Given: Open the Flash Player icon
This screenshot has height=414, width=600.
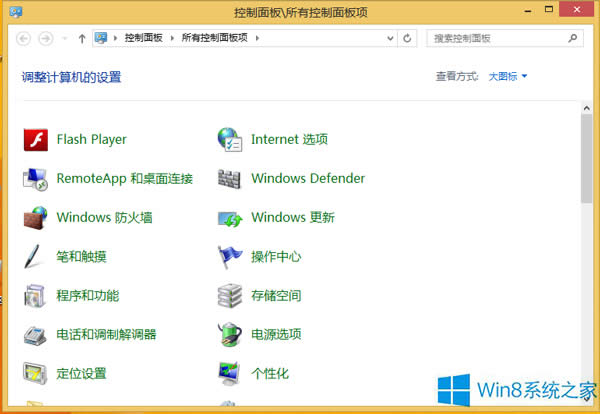Looking at the screenshot, I should click(x=36, y=140).
